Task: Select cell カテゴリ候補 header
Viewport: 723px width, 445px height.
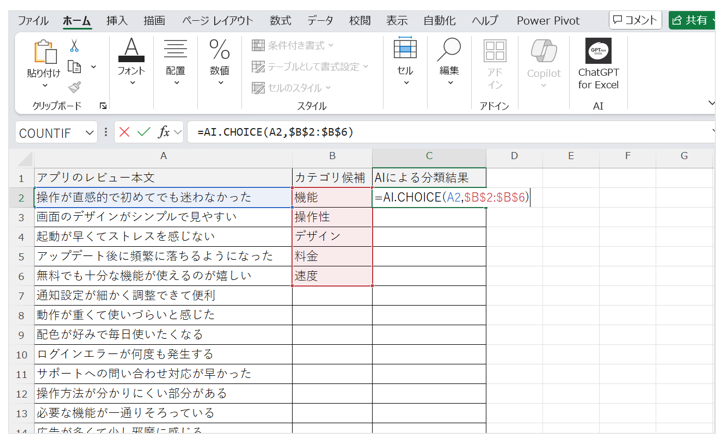Action: point(332,178)
